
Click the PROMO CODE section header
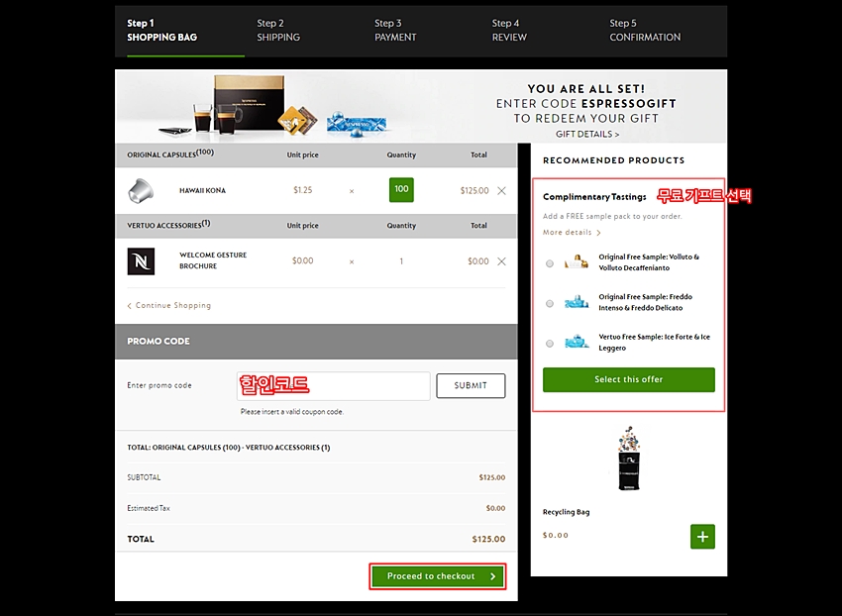[316, 342]
